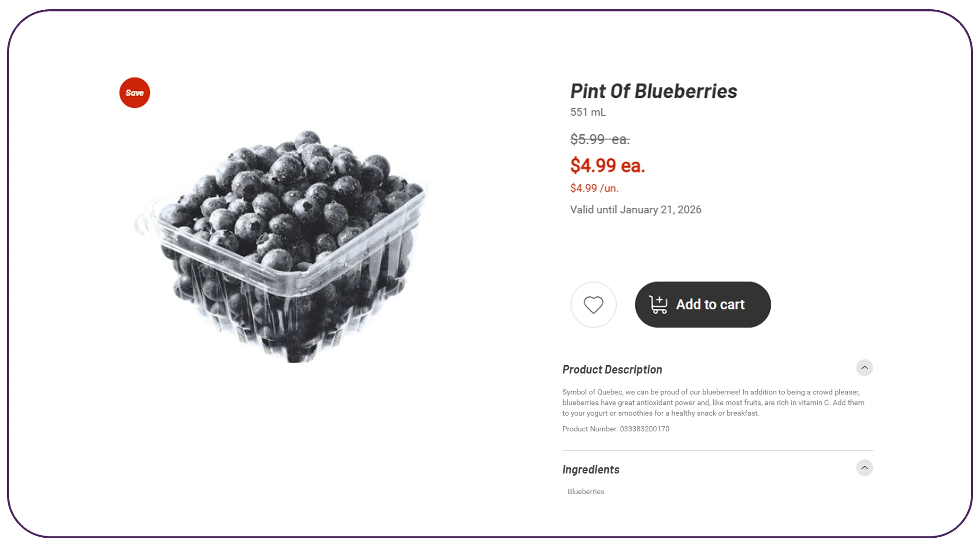Click the Blueberries ingredient entry

[x=585, y=491]
